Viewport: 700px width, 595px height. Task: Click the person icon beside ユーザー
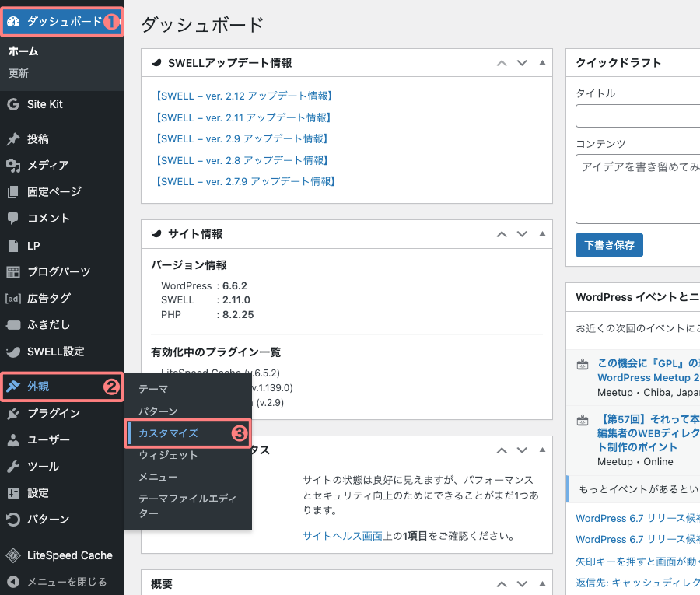coord(13,440)
